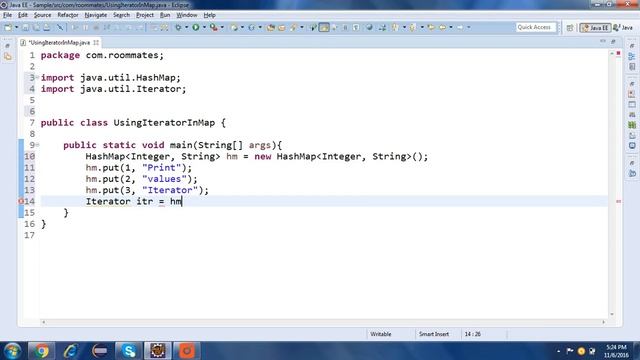This screenshot has height=360, width=640.
Task: Click the error marker on line 14
Action: pos(21,201)
